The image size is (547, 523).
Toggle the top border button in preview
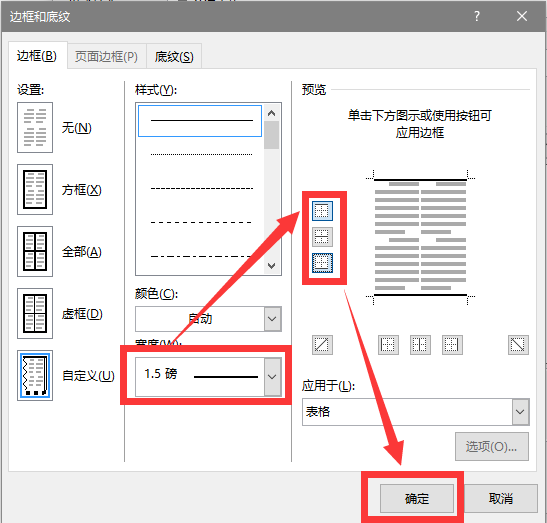tap(322, 211)
